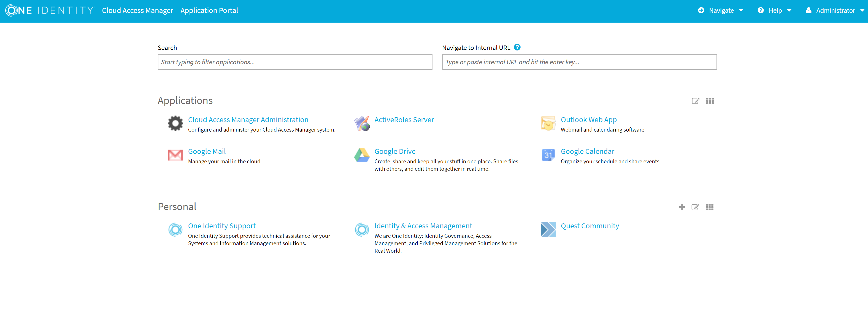Open the One Identity Support link
868x310 pixels.
[x=222, y=226]
